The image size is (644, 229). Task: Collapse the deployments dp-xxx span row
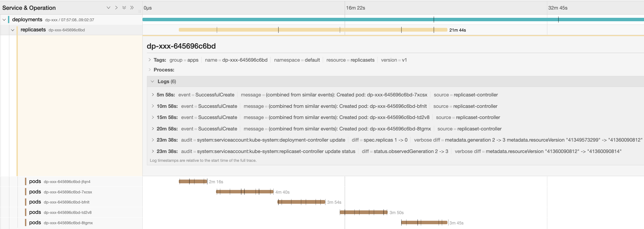coord(4,20)
